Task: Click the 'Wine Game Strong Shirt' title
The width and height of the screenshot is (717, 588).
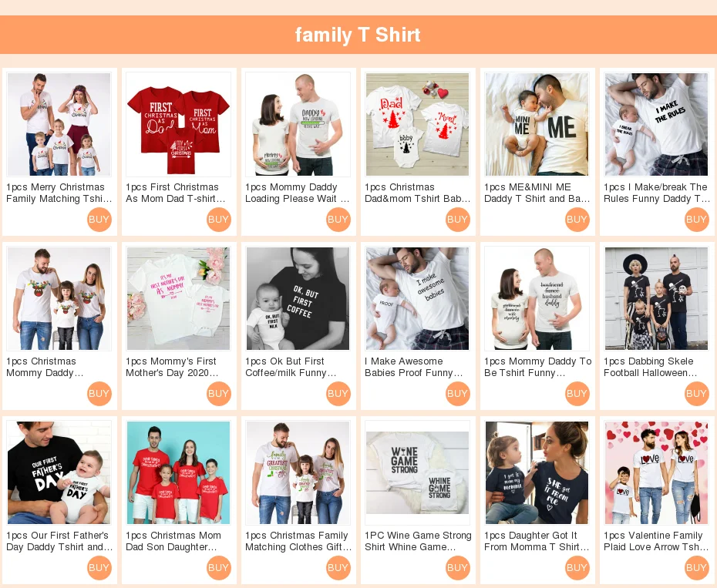Action: tap(418, 541)
